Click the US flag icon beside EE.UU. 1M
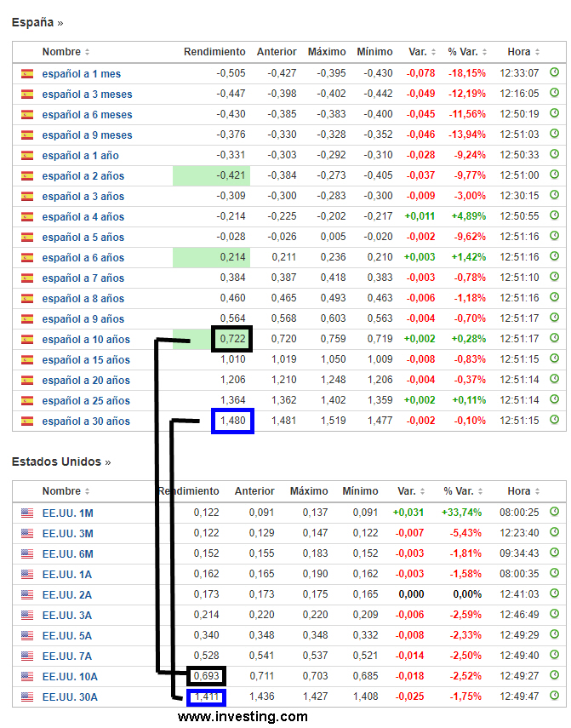571x728 pixels. pyautogui.click(x=27, y=513)
